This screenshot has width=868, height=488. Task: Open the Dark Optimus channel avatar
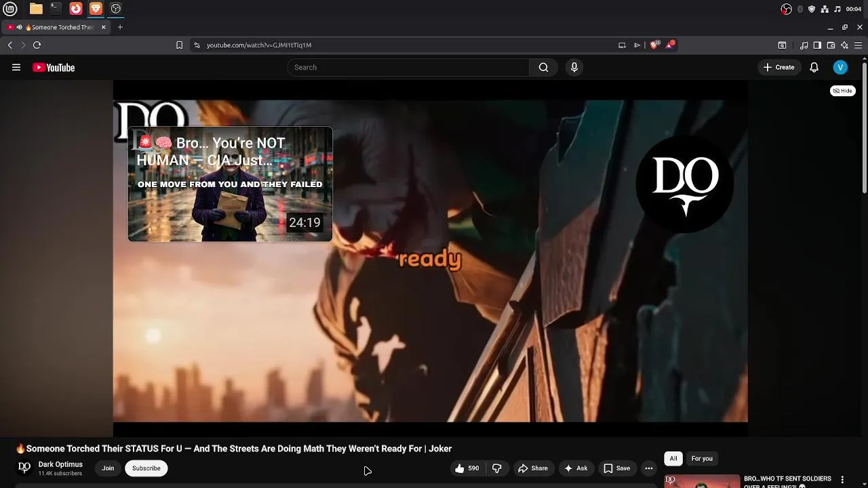pos(24,468)
